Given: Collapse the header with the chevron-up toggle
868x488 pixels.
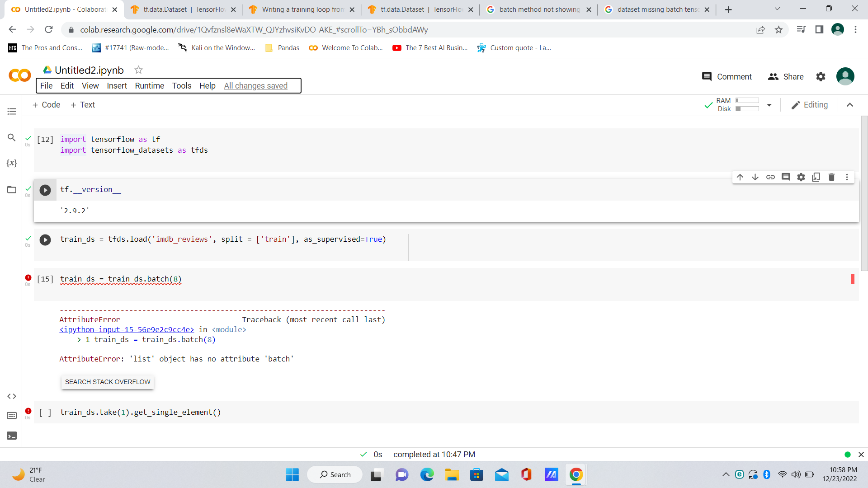Looking at the screenshot, I should pyautogui.click(x=850, y=105).
